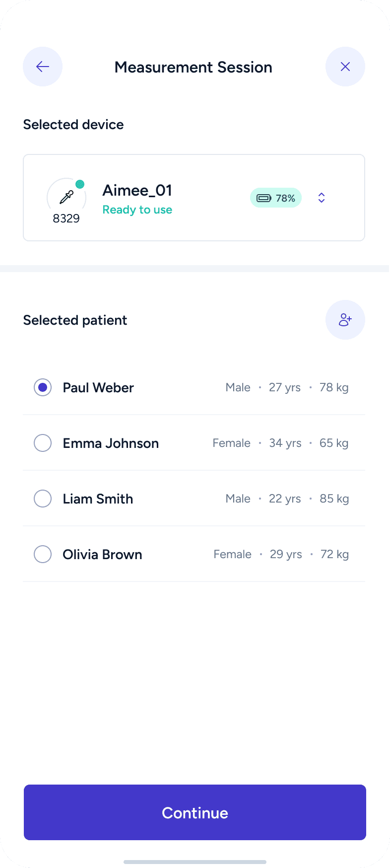390x868 pixels.
Task: Close the Measurement Session screen
Action: coord(345,67)
